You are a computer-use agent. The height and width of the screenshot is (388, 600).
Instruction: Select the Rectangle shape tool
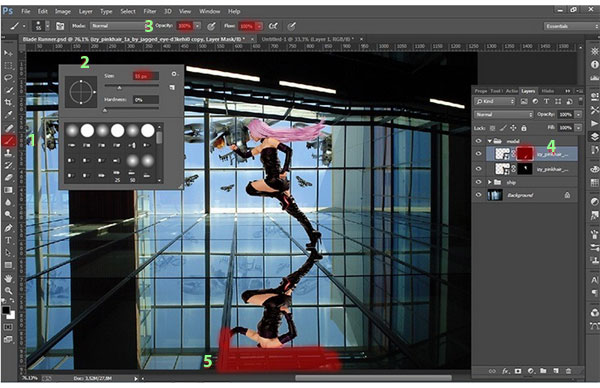point(8,265)
